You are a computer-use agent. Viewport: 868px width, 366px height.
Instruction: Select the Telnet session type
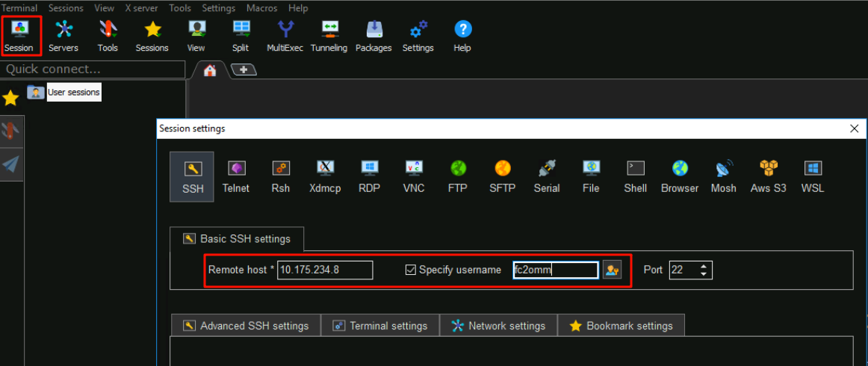pyautogui.click(x=236, y=177)
